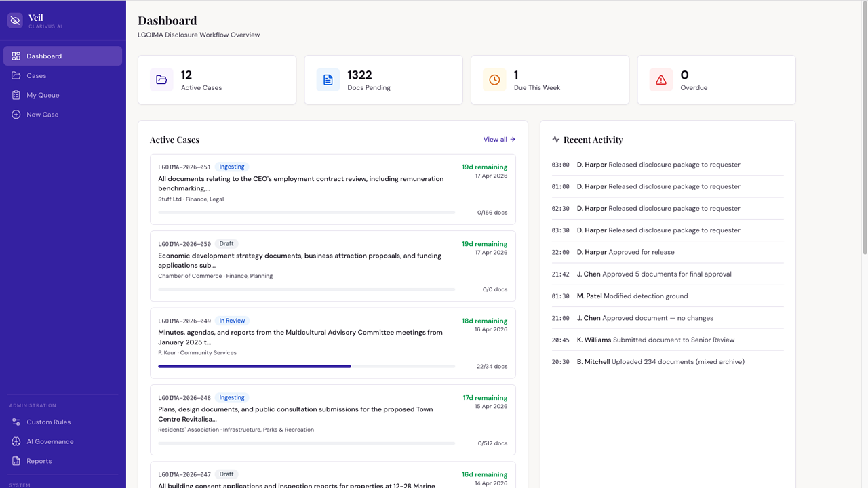Click J. Chen Approved 5 documents entry
This screenshot has width=868, height=488.
[667, 274]
